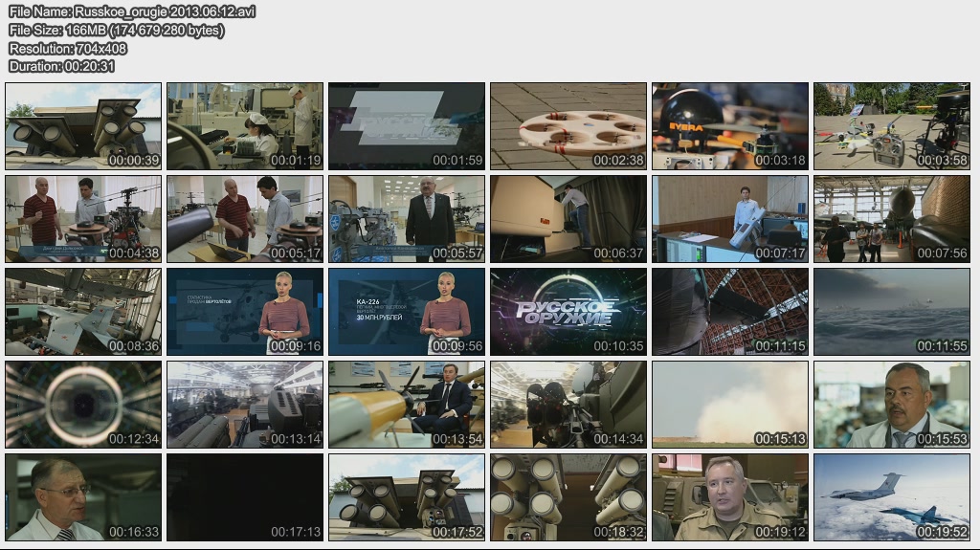
Task: Select the 00:09:16 presenter helicopter statistics frame
Action: point(245,312)
